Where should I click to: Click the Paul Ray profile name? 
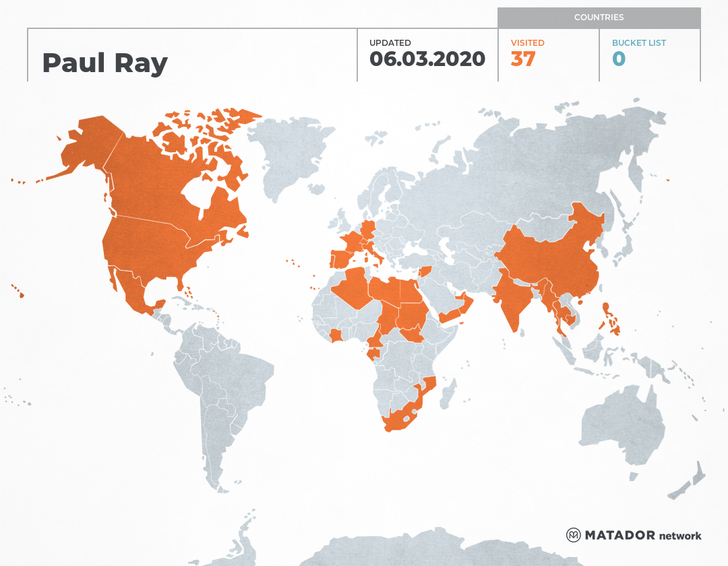(105, 63)
